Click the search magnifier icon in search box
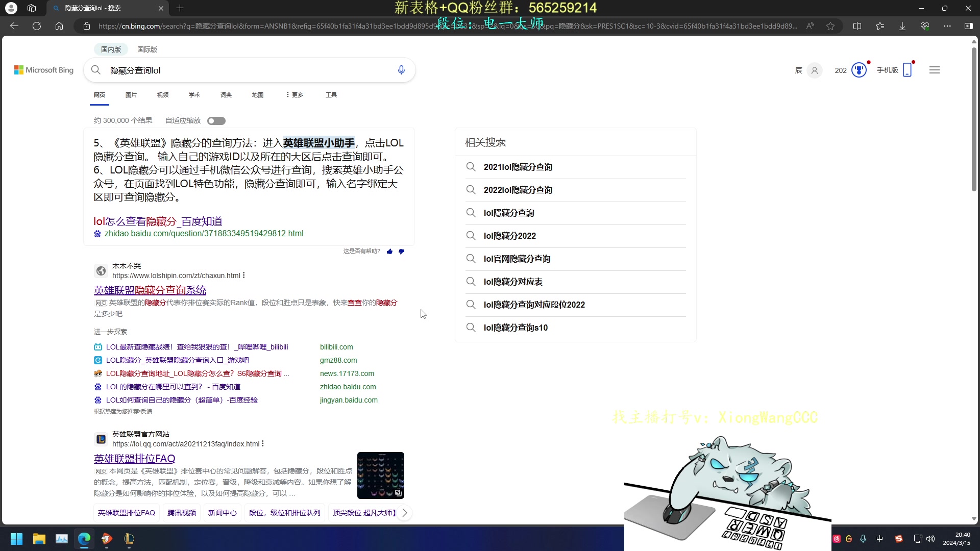Screen dimensions: 980x551 (96, 70)
